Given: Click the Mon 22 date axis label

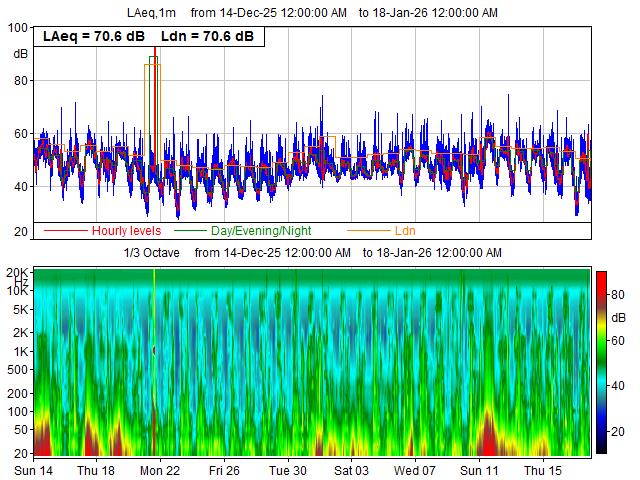Looking at the screenshot, I should [x=160, y=470].
